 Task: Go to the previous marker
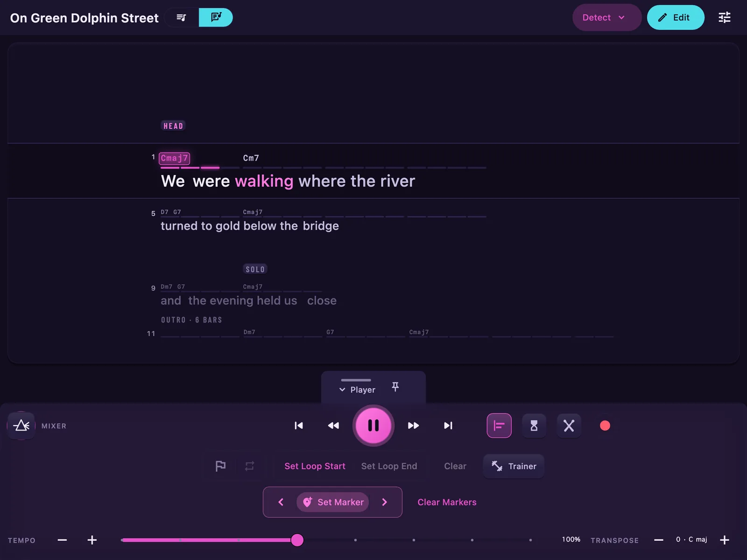[281, 502]
